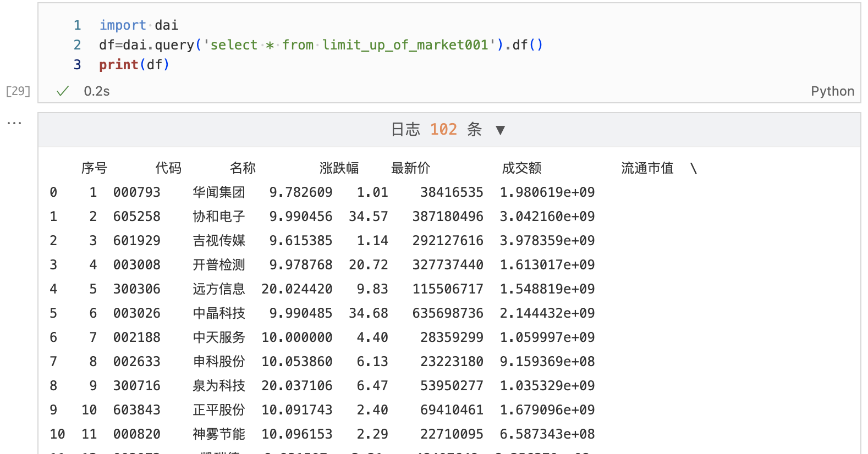The height and width of the screenshot is (454, 868).
Task: Click the execution count [29] label
Action: click(x=18, y=91)
